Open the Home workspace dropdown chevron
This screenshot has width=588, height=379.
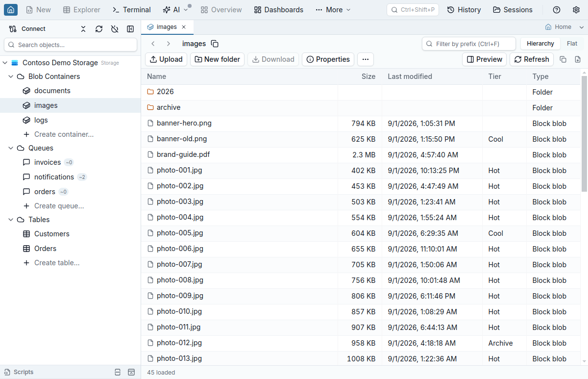click(x=582, y=27)
